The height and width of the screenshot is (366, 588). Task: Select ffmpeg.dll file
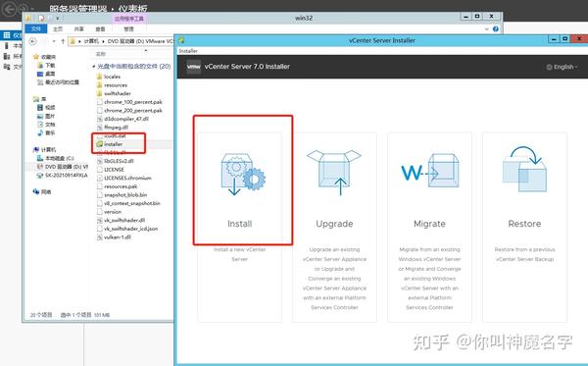113,128
